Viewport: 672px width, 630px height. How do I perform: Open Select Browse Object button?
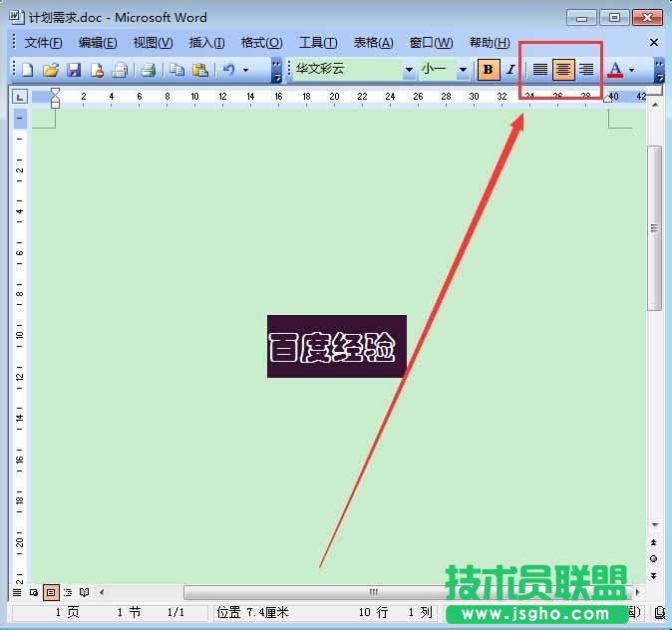654,559
